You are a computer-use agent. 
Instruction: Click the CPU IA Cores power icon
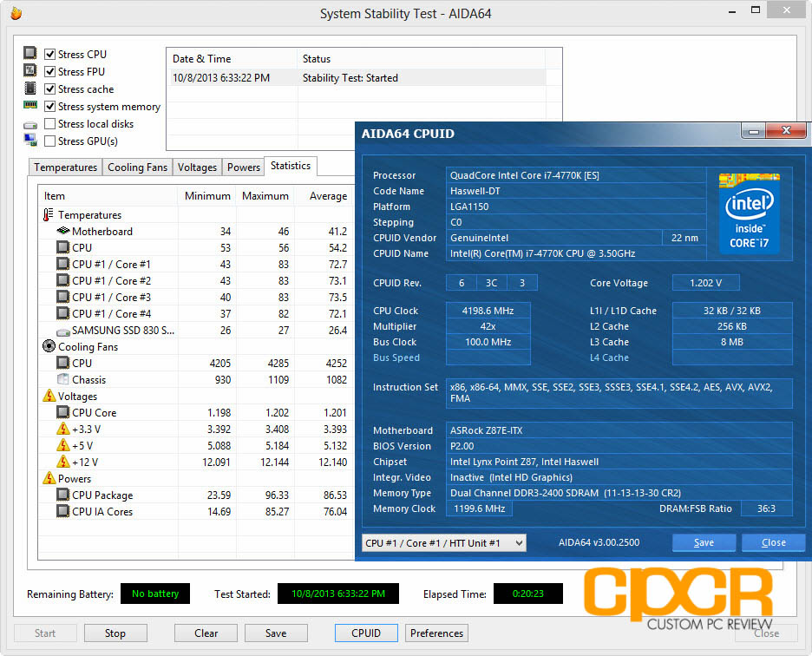[62, 511]
